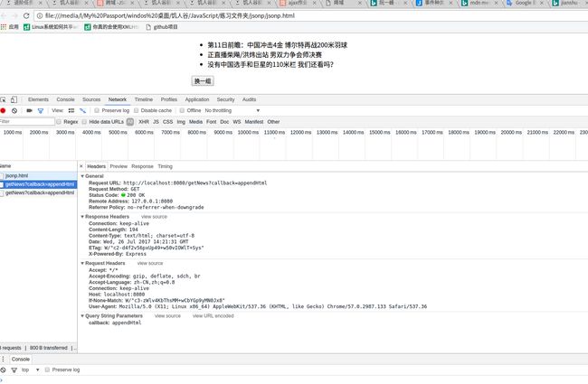Screen dimensions: 588x384
Task: Open the Console drawer three-dot menu
Action: tap(3, 359)
